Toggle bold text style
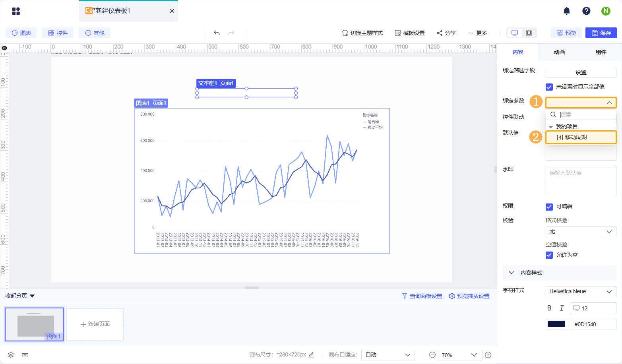Viewport: 622px width, 364px height. pyautogui.click(x=549, y=308)
